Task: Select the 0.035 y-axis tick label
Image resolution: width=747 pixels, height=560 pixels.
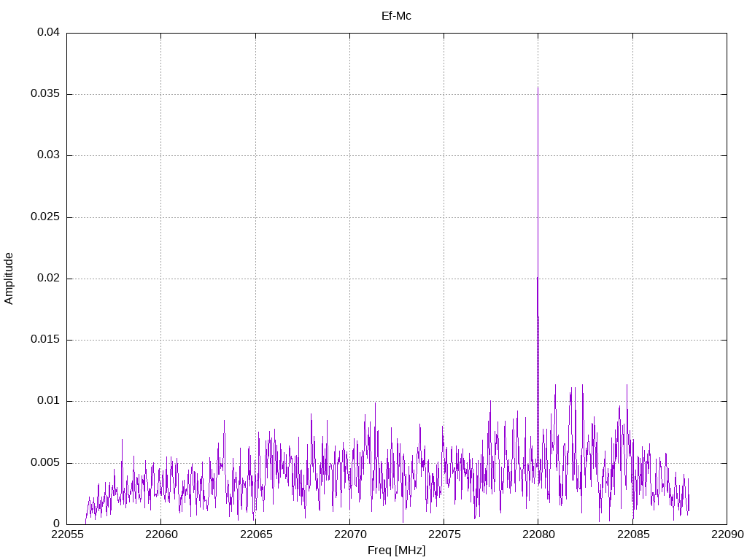Action: click(x=45, y=94)
